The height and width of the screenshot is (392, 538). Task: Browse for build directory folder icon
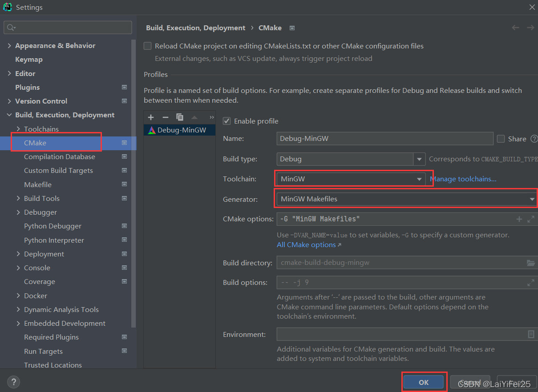click(530, 263)
